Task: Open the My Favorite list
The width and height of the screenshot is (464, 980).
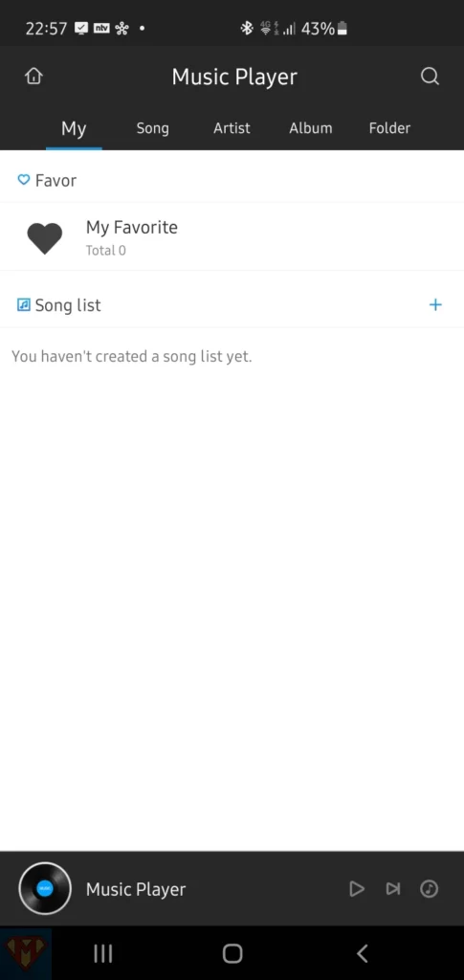Action: click(232, 237)
